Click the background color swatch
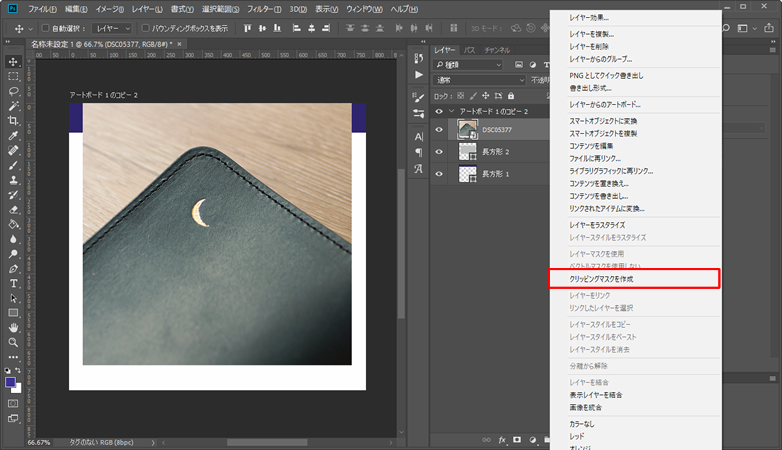 pos(17,389)
